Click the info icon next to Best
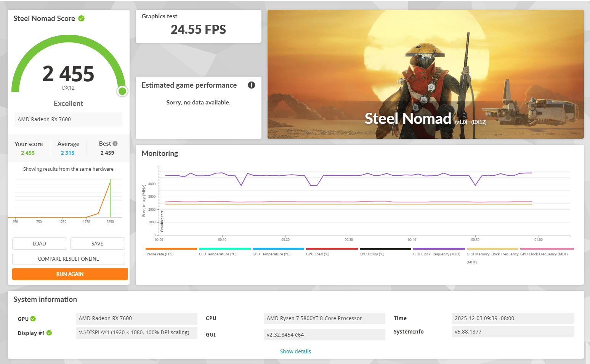The height and width of the screenshot is (364, 590). pos(115,144)
